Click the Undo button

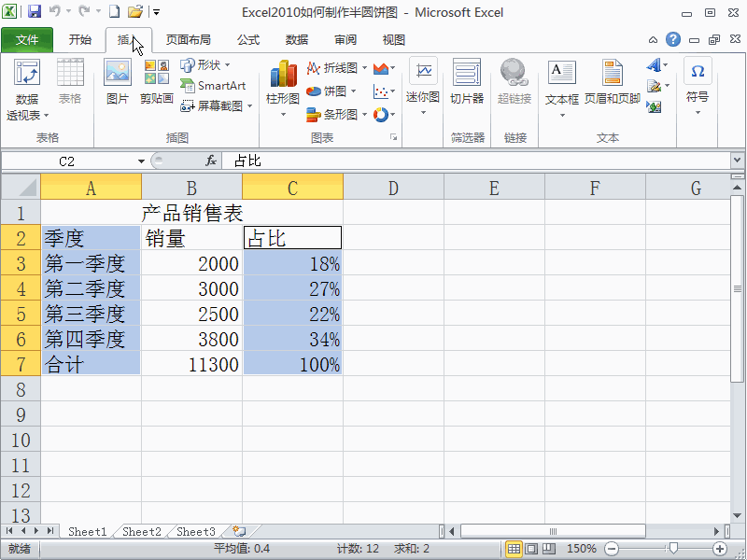tap(53, 10)
